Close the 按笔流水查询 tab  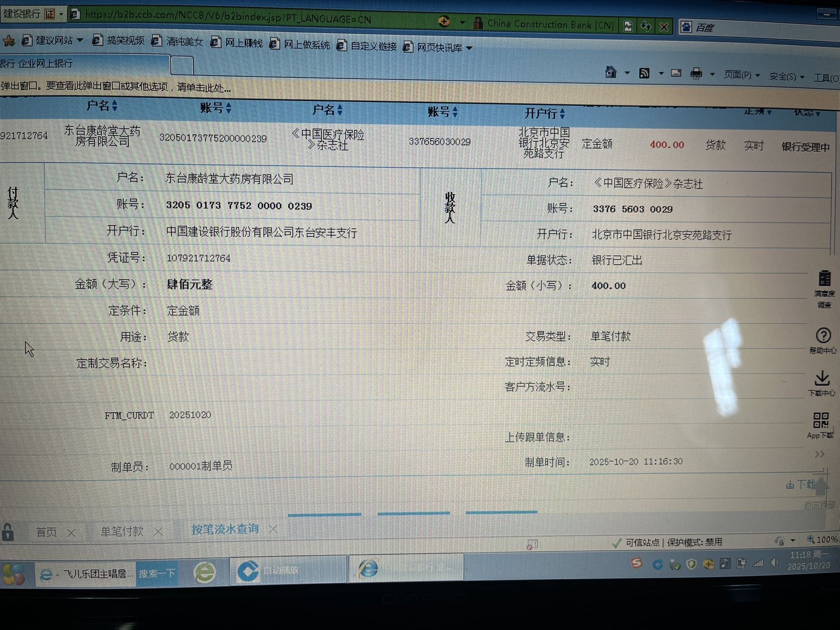tap(273, 529)
